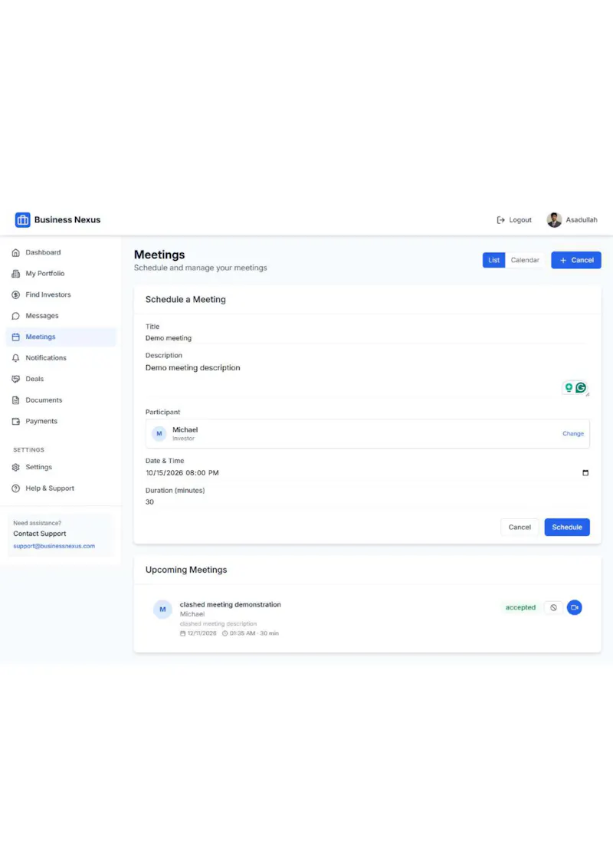
Task: Switch to Calendar view
Action: (x=524, y=260)
